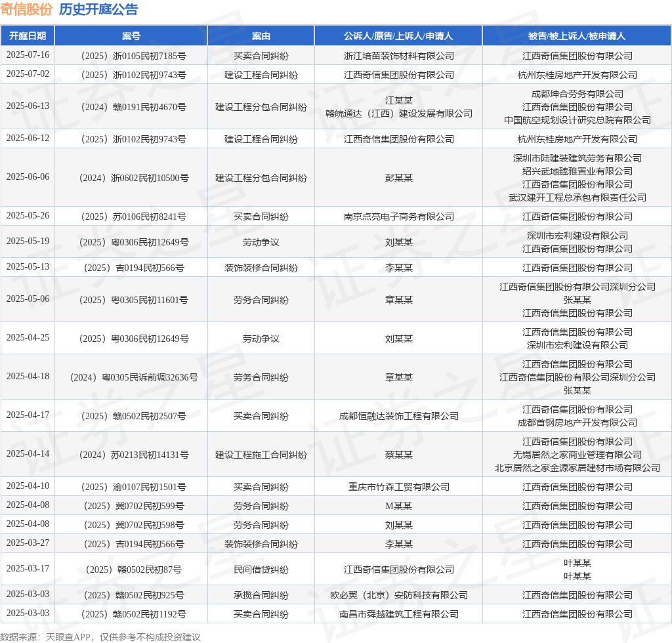672x643 pixels.
Task: Select case number "(2025)赣0502民初925号"
Action: (134, 595)
